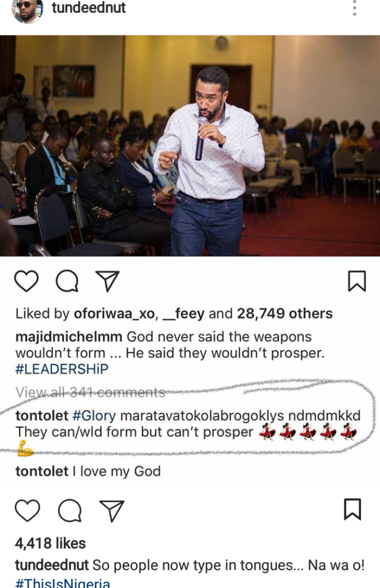Open comments via inner post's speech bubble icon

67,281
